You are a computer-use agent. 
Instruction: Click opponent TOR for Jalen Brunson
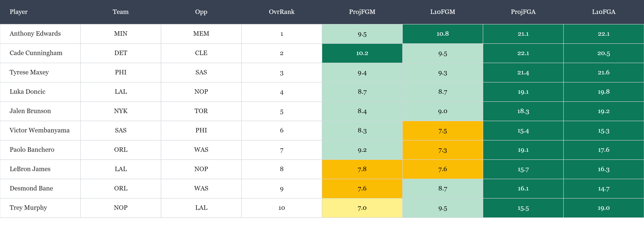[201, 111]
